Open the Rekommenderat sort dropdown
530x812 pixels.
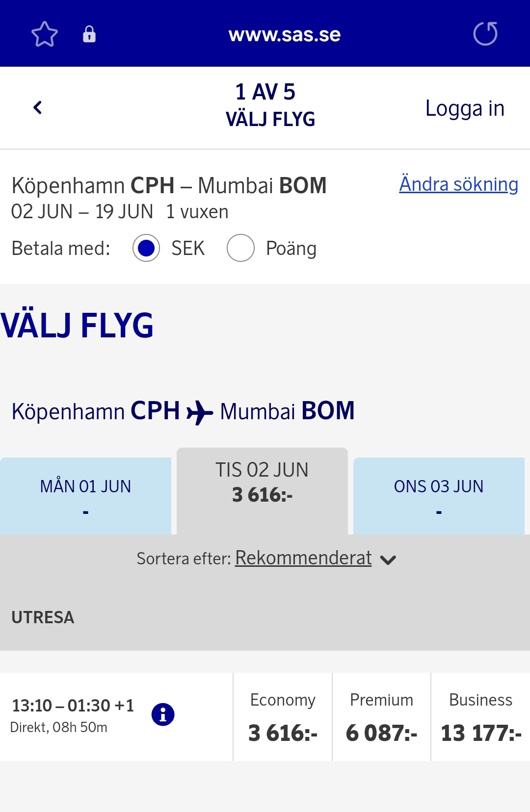point(303,558)
